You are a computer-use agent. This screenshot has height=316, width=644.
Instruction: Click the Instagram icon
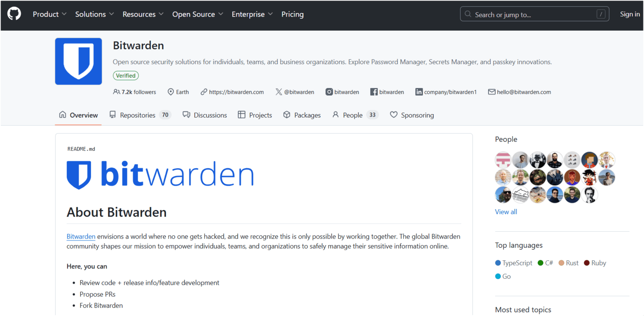329,92
